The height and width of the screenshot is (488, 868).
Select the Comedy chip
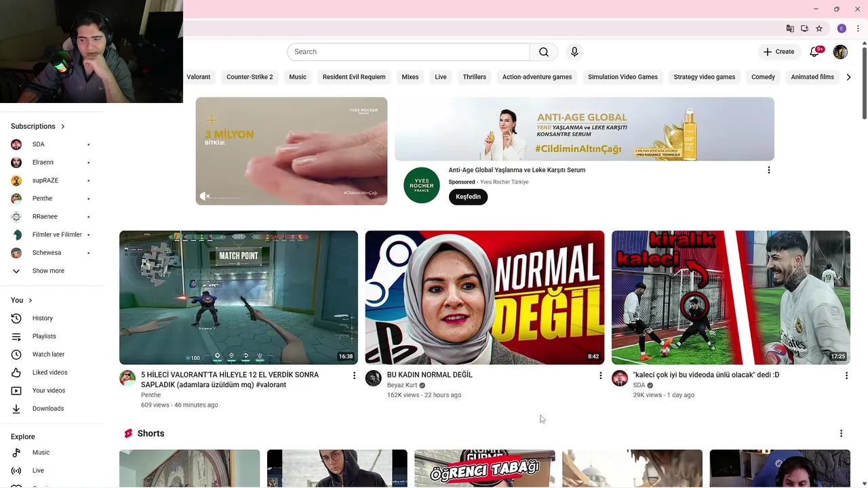(x=763, y=77)
